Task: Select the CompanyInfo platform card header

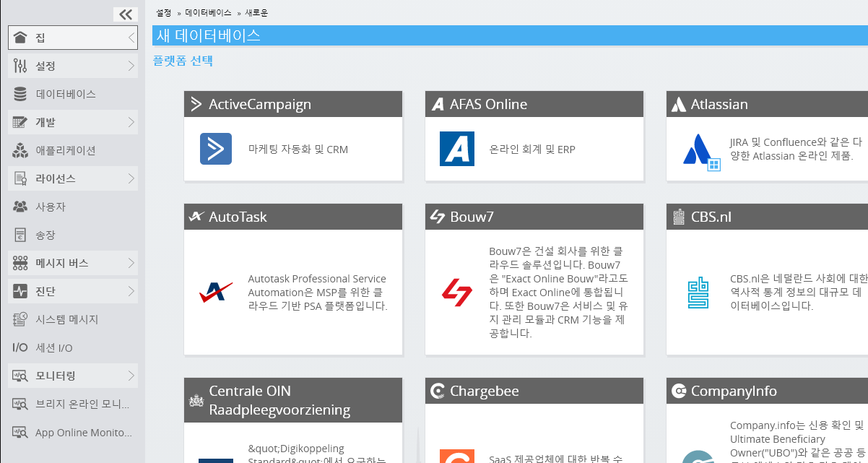Action: pyautogui.click(x=767, y=391)
